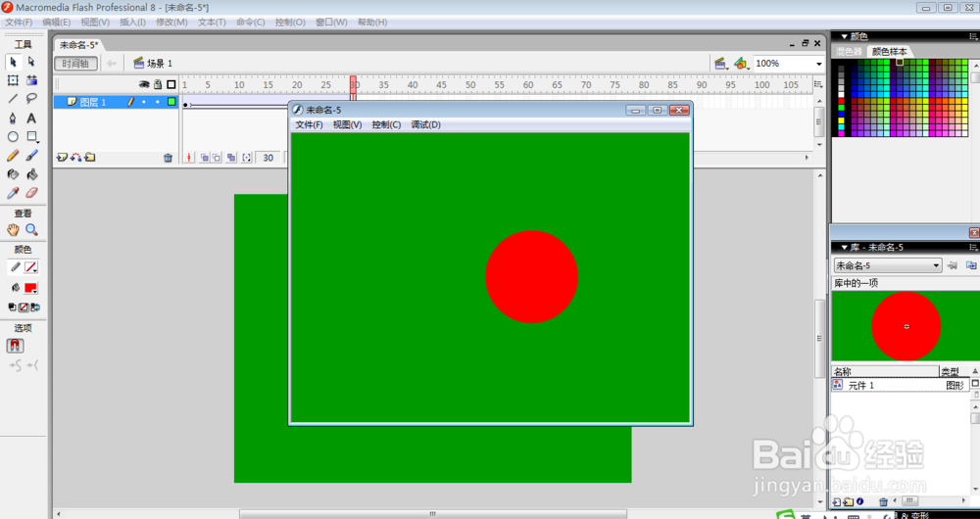Viewport: 980px width, 519px height.
Task: Select the Eraser tool
Action: point(31,193)
